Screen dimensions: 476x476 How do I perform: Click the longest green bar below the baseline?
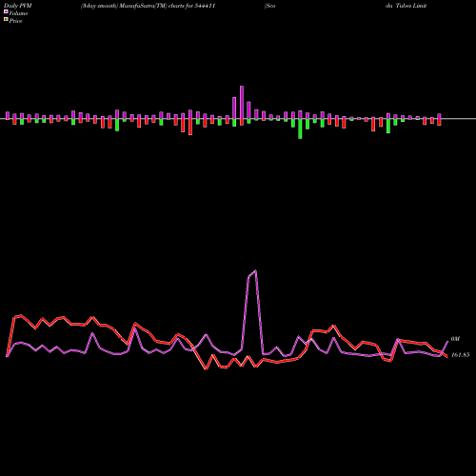pyautogui.click(x=300, y=129)
